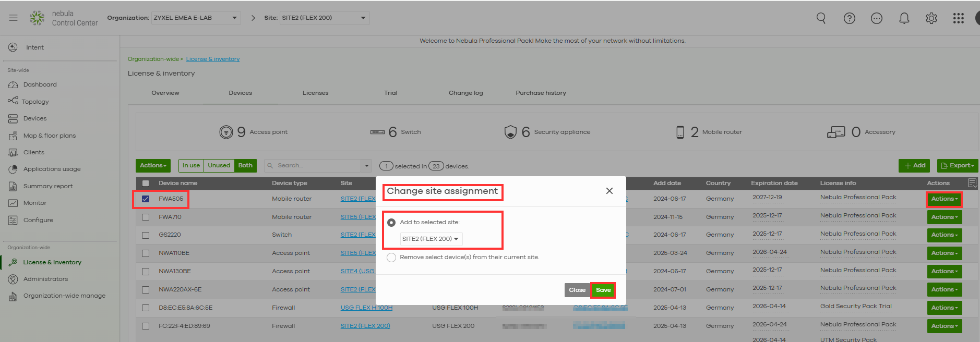Check the NWA130BE row checkbox
The image size is (980, 342).
(x=146, y=272)
